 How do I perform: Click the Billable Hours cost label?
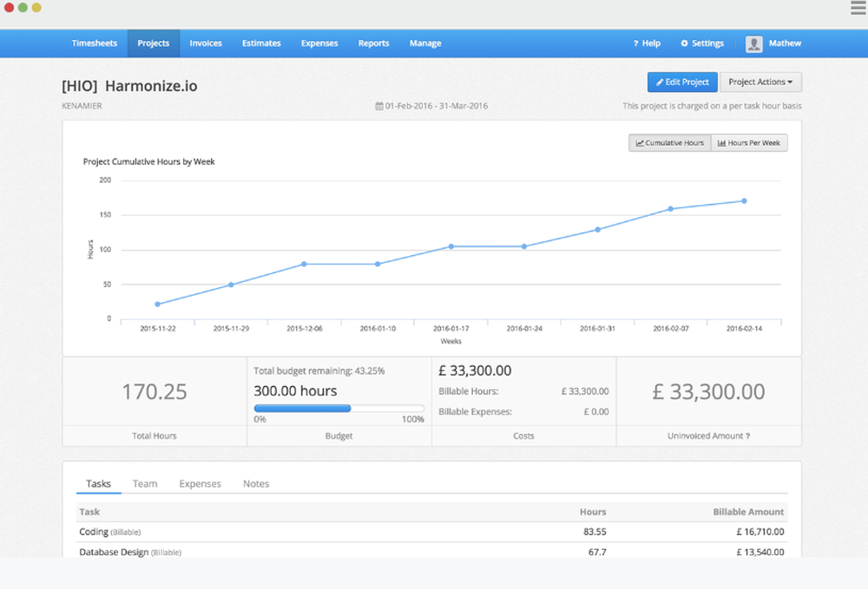pyautogui.click(x=469, y=391)
